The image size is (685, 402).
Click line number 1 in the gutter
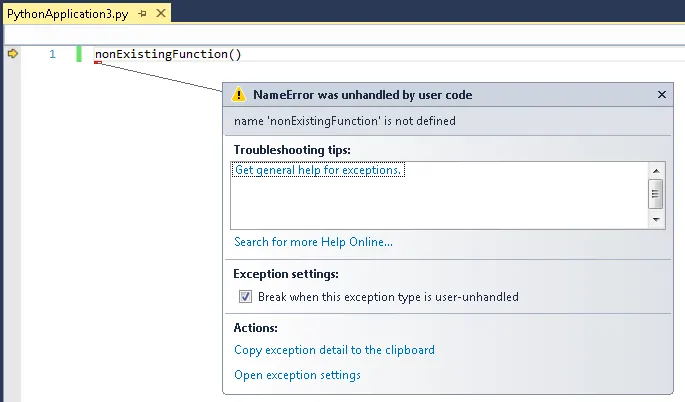pos(53,54)
